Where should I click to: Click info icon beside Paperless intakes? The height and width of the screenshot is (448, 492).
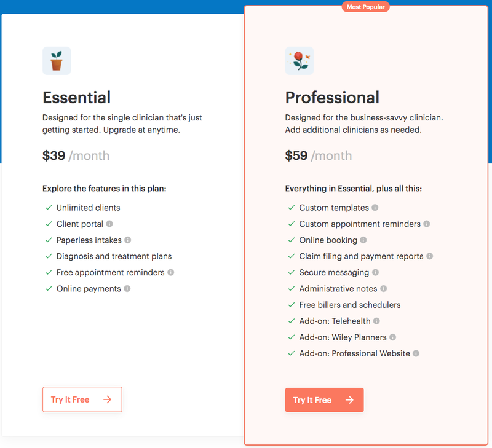pyautogui.click(x=128, y=240)
